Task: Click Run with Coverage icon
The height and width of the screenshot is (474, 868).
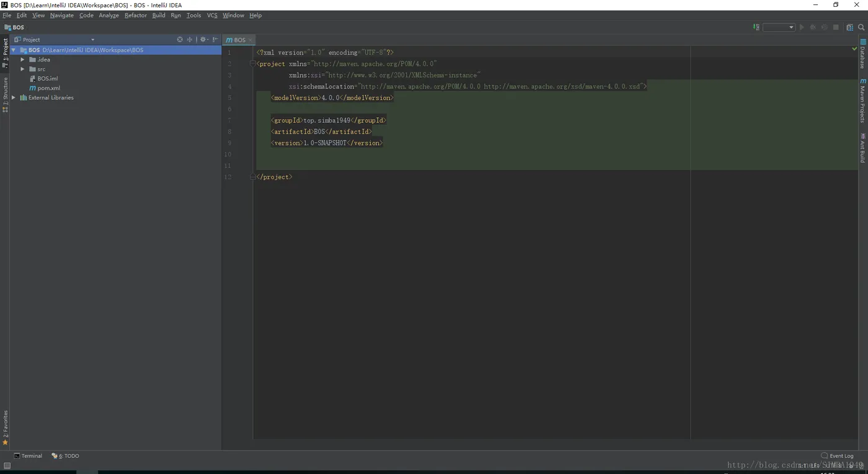Action: (x=824, y=27)
